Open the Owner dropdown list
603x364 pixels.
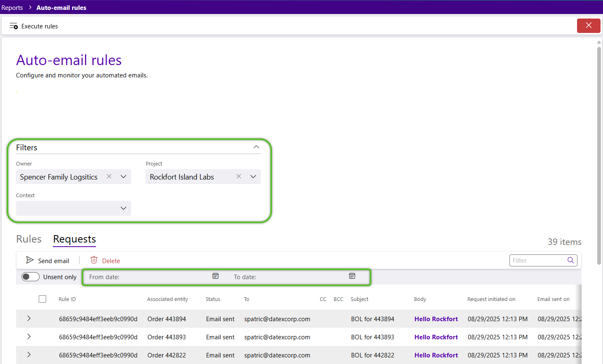tap(123, 177)
